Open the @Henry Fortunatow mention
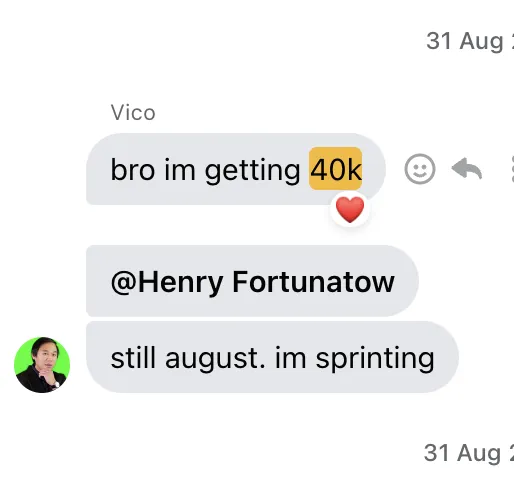The image size is (514, 494). 253,282
